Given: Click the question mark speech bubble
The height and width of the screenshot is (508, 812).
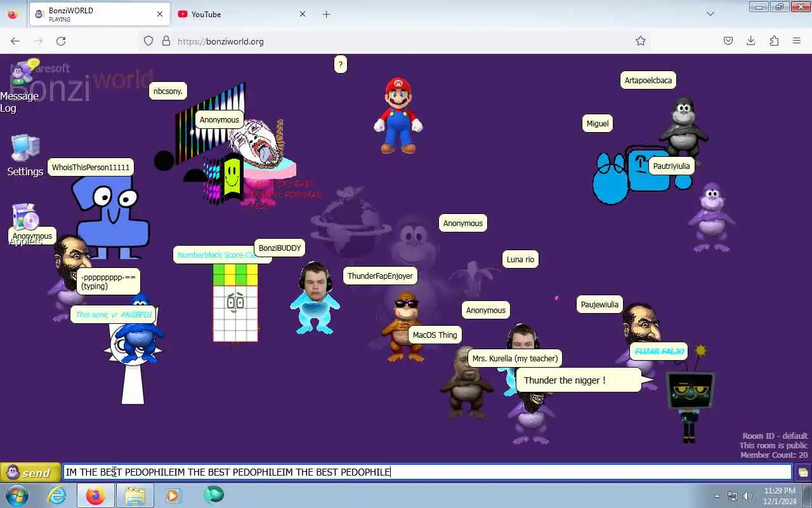Looking at the screenshot, I should pyautogui.click(x=341, y=64).
